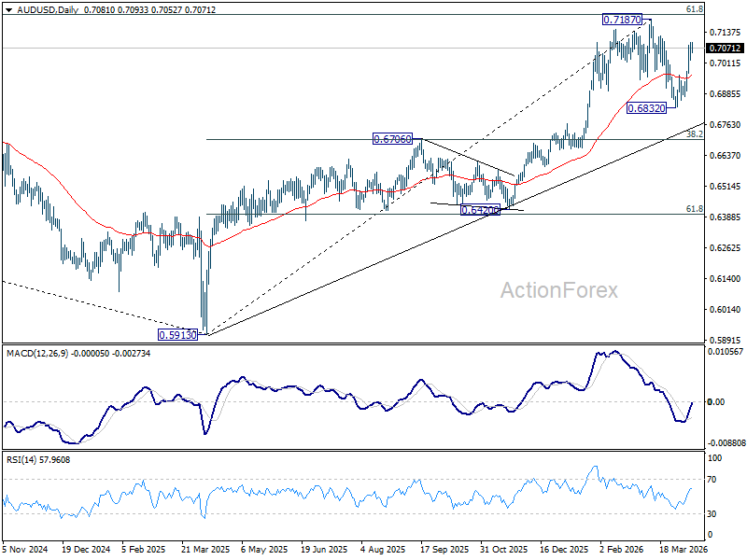Click the MACD(12,26,9) indicator label

coord(37,354)
